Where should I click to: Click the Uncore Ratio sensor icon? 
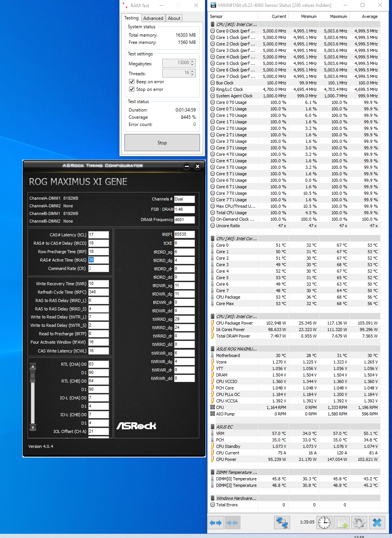tap(213, 226)
